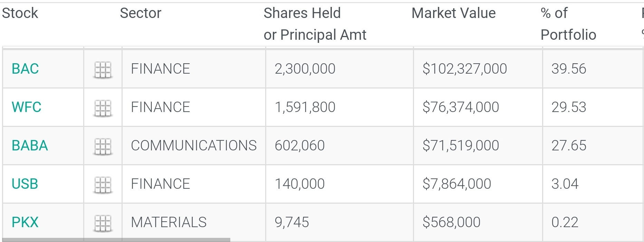Sort by the Market Value column header

453,13
